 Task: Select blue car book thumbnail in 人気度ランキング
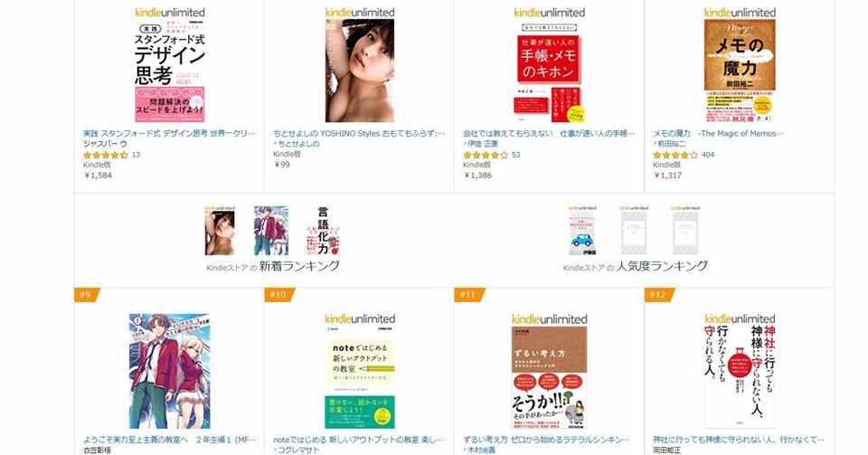pos(581,231)
